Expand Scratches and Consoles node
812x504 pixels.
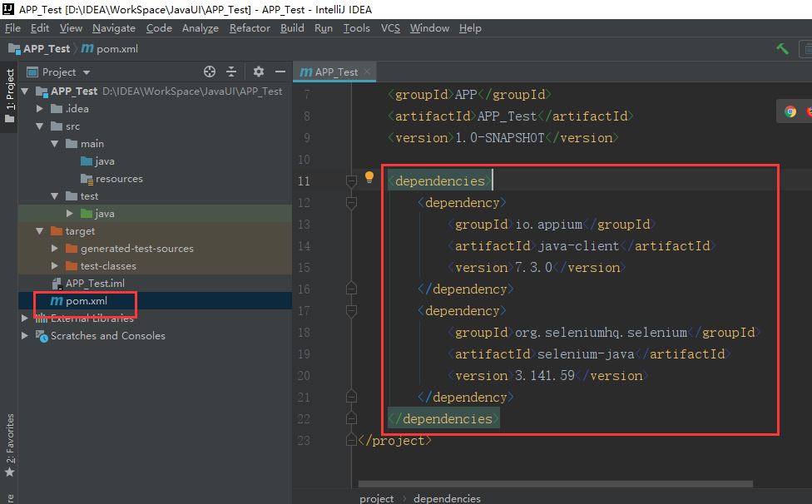(25, 336)
